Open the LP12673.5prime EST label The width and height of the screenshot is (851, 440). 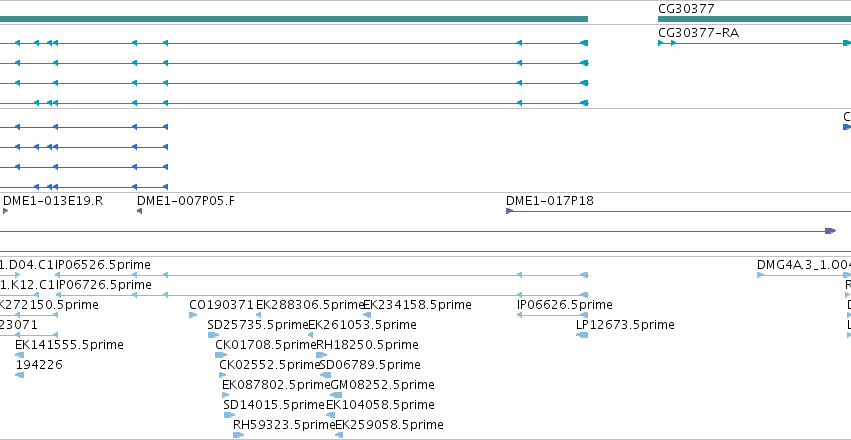coord(625,324)
